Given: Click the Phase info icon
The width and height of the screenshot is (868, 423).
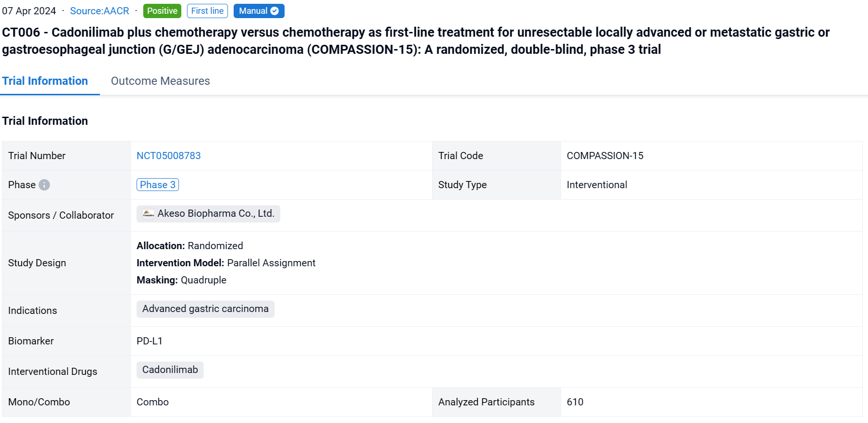Looking at the screenshot, I should point(44,185).
